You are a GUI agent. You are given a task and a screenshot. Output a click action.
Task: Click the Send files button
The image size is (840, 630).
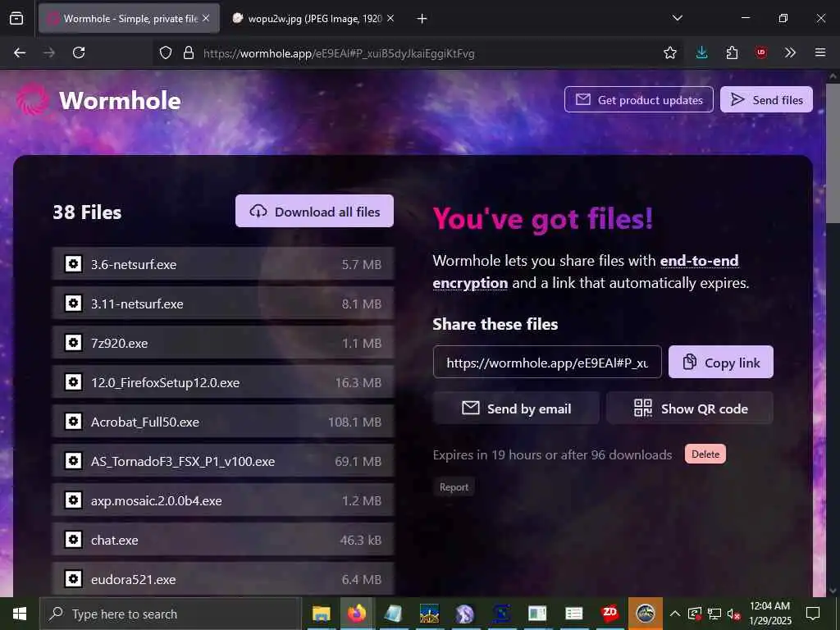coord(766,99)
